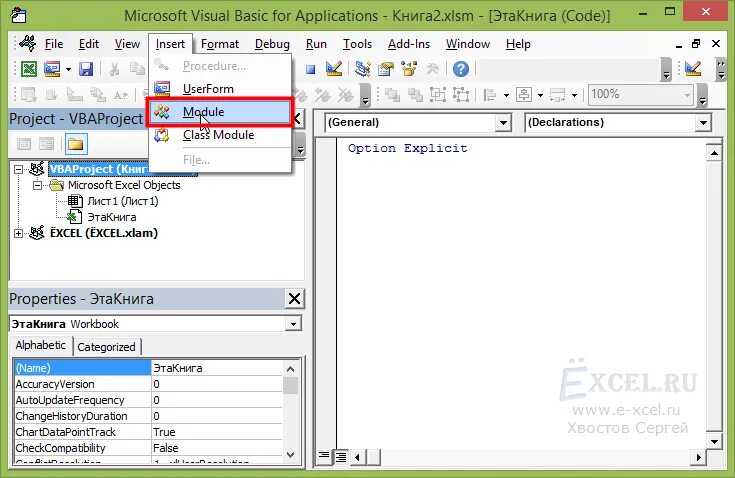Screen dimensions: 735x478
Task: Open the Edit menu
Action: (89, 44)
